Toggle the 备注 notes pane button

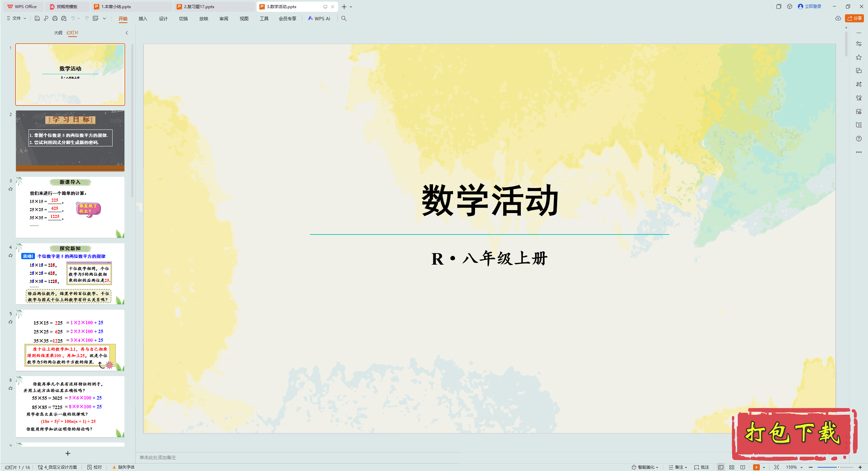click(x=677, y=467)
